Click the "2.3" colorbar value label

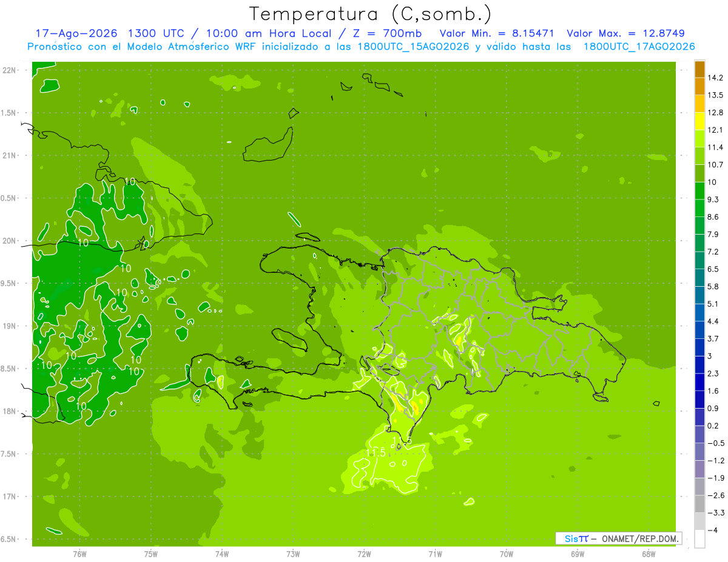[713, 373]
